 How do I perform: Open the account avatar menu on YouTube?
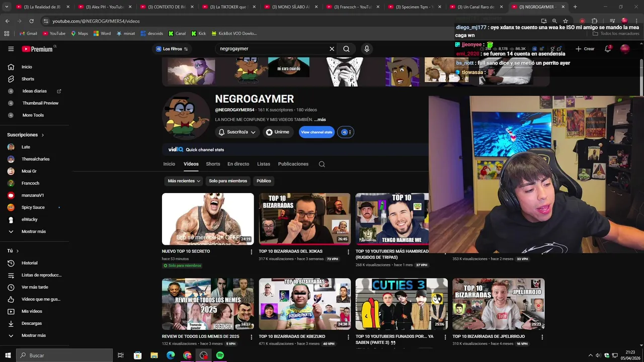coord(625,49)
